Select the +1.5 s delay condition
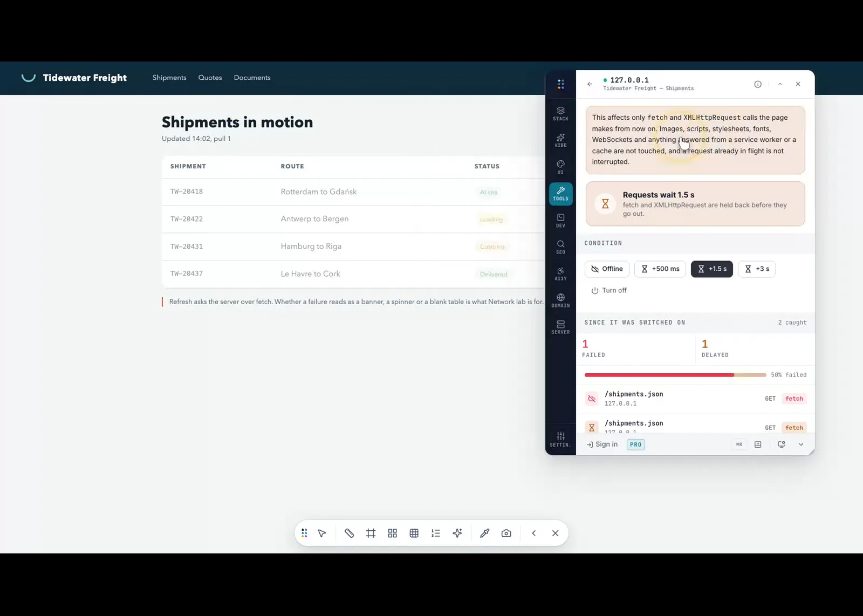 tap(712, 269)
